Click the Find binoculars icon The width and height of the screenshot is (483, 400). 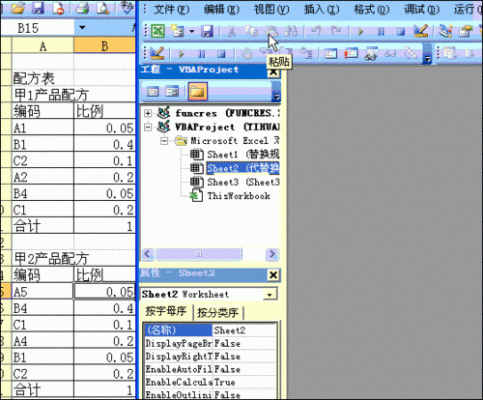click(292, 31)
